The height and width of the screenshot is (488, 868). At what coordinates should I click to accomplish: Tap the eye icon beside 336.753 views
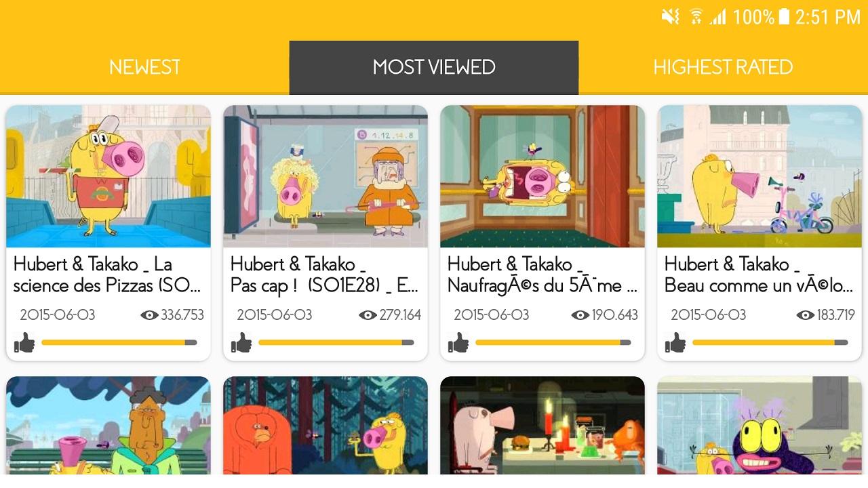pos(149,315)
